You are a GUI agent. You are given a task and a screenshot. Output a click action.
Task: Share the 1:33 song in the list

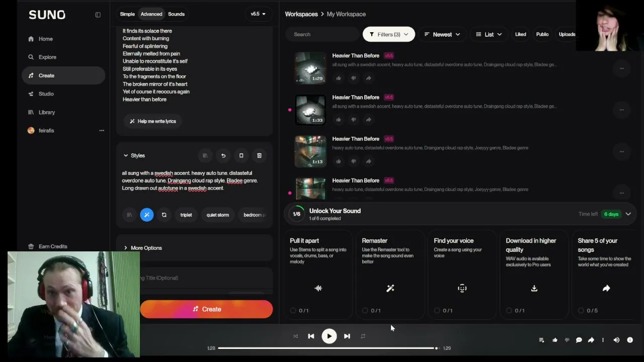(368, 120)
